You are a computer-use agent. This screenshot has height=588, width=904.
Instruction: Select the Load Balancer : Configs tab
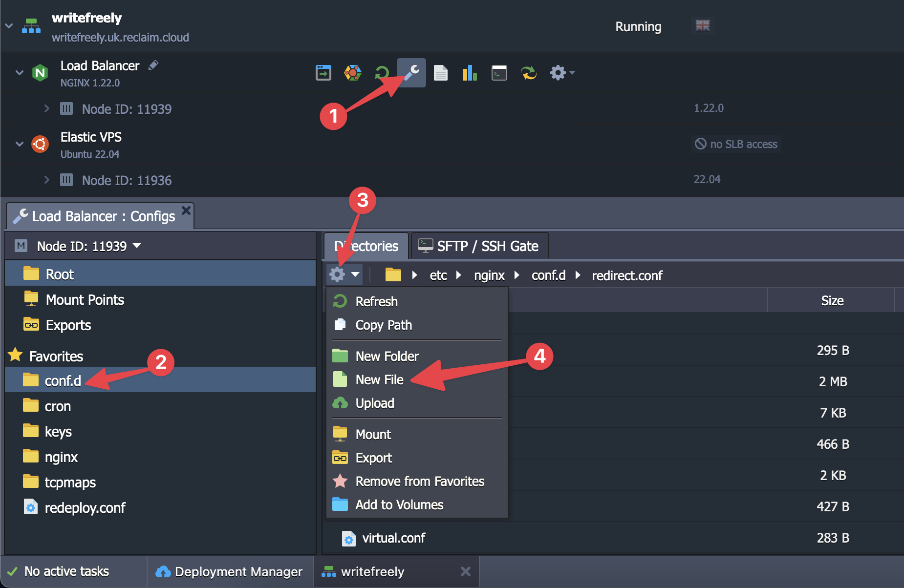[100, 216]
